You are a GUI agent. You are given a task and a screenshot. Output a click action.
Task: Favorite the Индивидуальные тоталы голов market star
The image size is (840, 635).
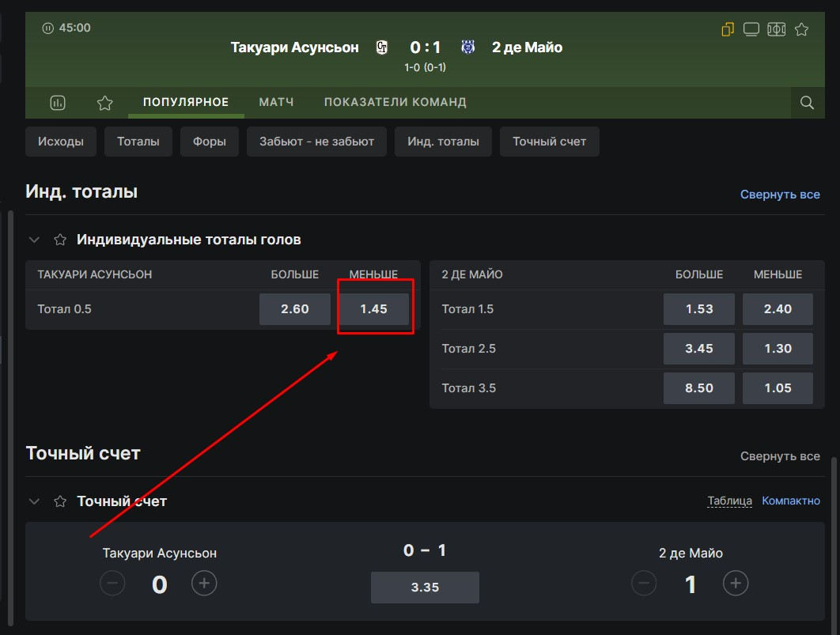[x=59, y=240]
